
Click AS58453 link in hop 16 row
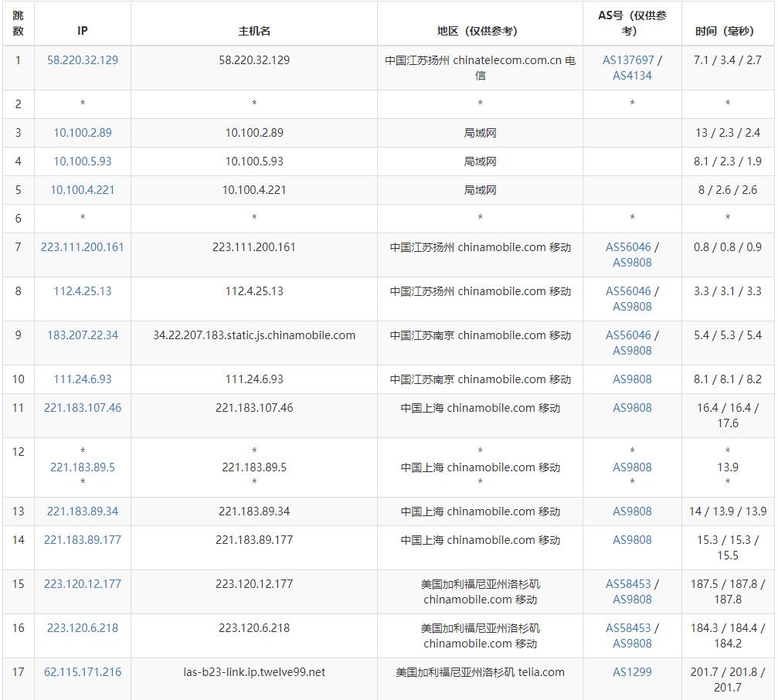[x=628, y=627]
